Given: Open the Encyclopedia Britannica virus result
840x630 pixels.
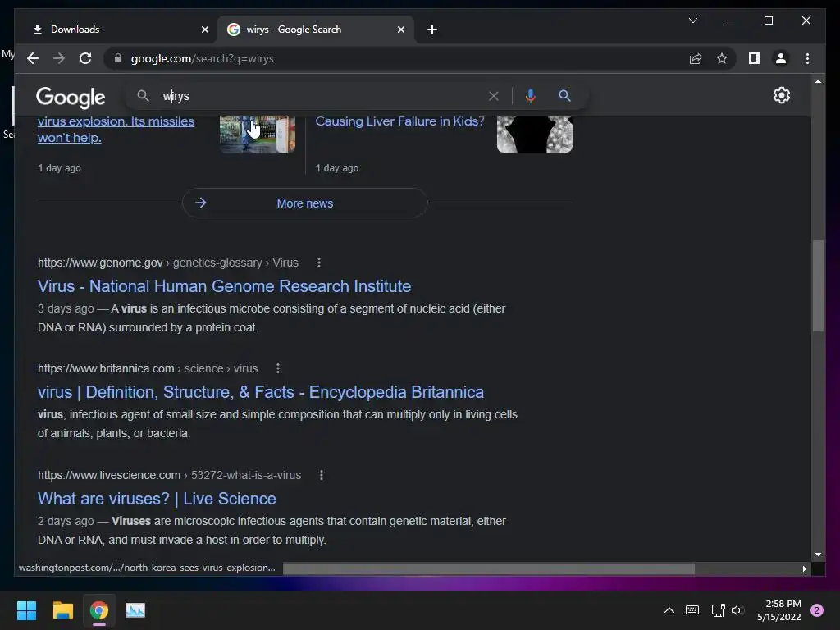Looking at the screenshot, I should click(260, 392).
